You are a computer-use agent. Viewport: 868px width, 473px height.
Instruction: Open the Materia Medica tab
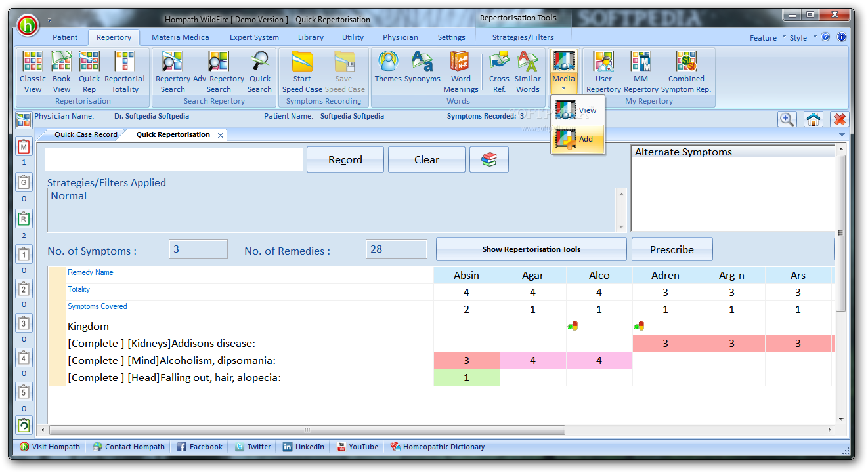pyautogui.click(x=181, y=37)
